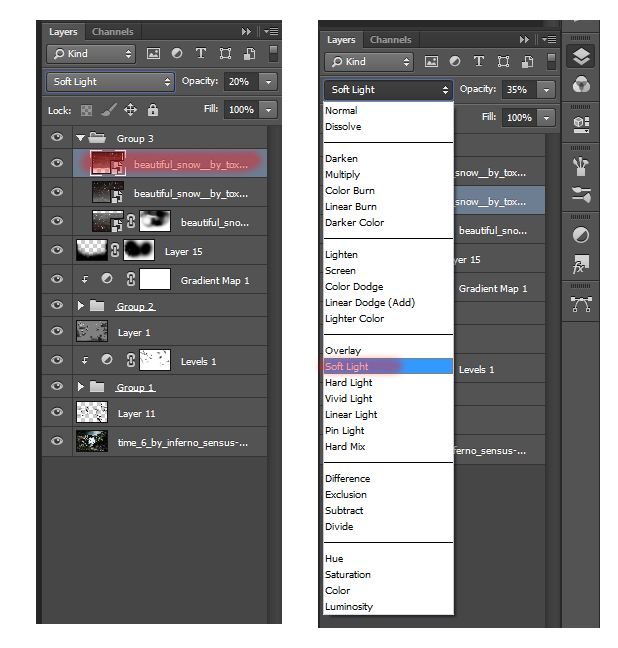This screenshot has width=618, height=648.
Task: Open Kind filter dropdown in right panel
Action: coord(369,62)
